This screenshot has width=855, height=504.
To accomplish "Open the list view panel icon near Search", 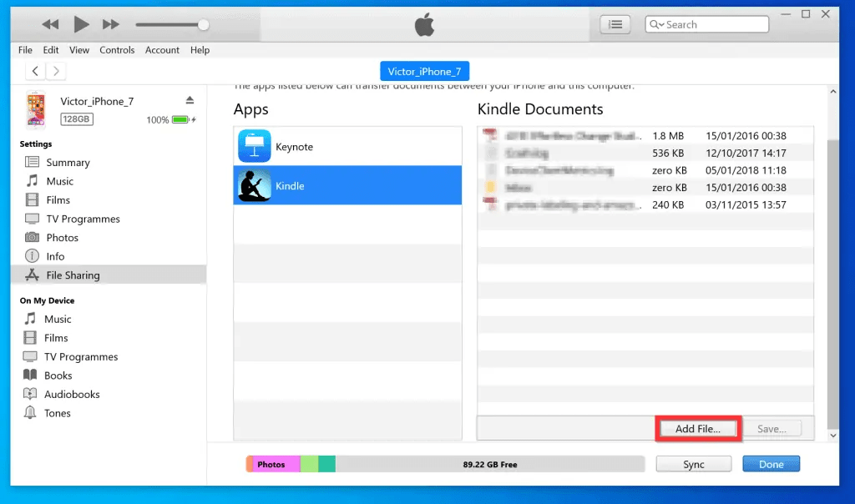I will 615,23.
